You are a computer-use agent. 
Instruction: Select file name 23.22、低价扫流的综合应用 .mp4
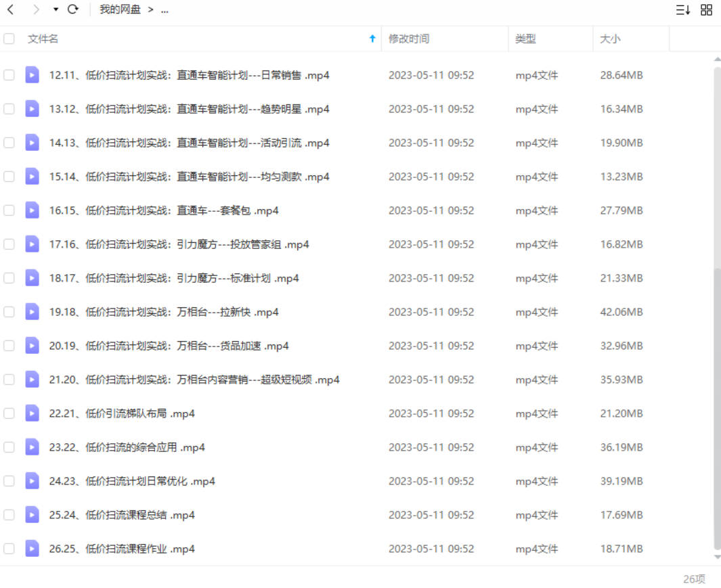coord(127,447)
